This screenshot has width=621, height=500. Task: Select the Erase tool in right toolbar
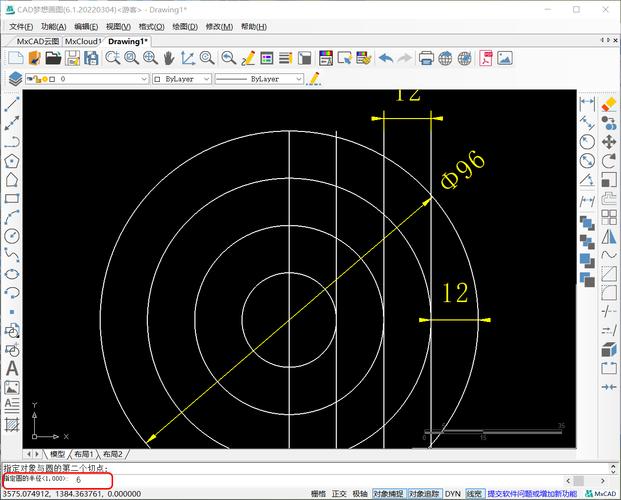pyautogui.click(x=608, y=103)
